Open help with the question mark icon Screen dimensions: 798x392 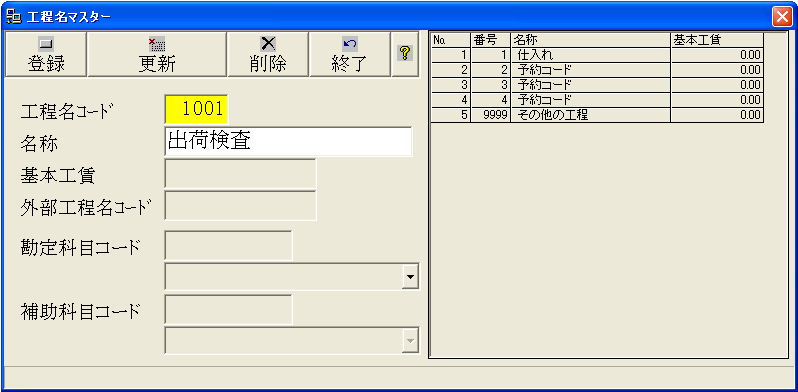(405, 54)
